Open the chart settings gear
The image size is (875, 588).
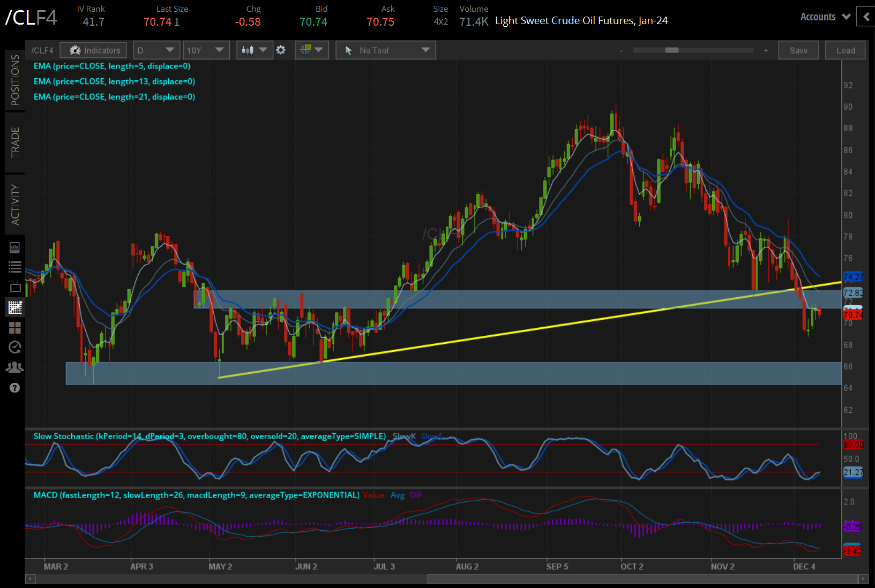pyautogui.click(x=281, y=50)
